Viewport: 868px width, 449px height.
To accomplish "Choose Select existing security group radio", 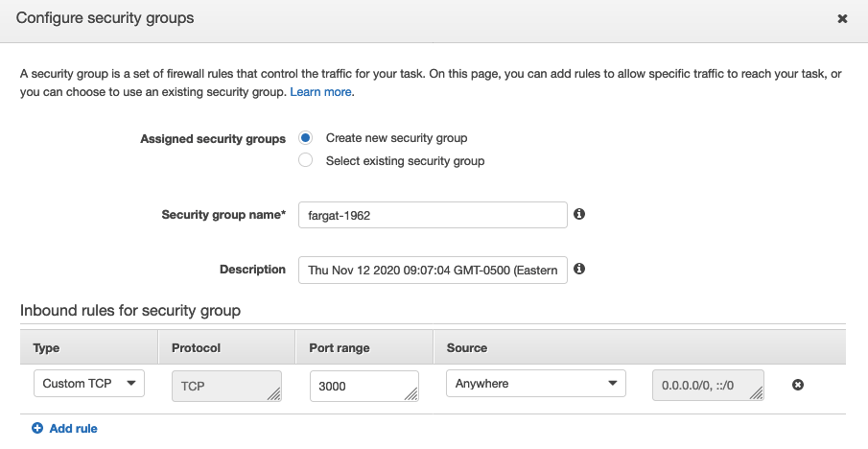I will [x=306, y=161].
